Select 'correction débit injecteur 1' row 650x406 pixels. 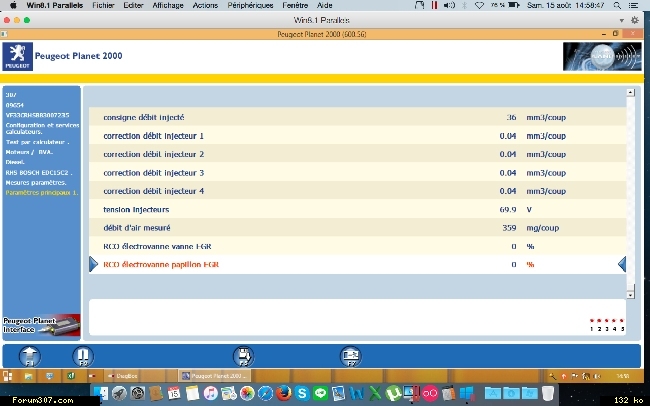[x=357, y=136]
